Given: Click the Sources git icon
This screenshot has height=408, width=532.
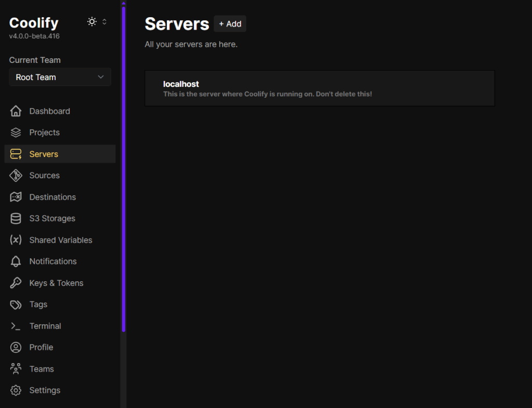Looking at the screenshot, I should tap(16, 176).
